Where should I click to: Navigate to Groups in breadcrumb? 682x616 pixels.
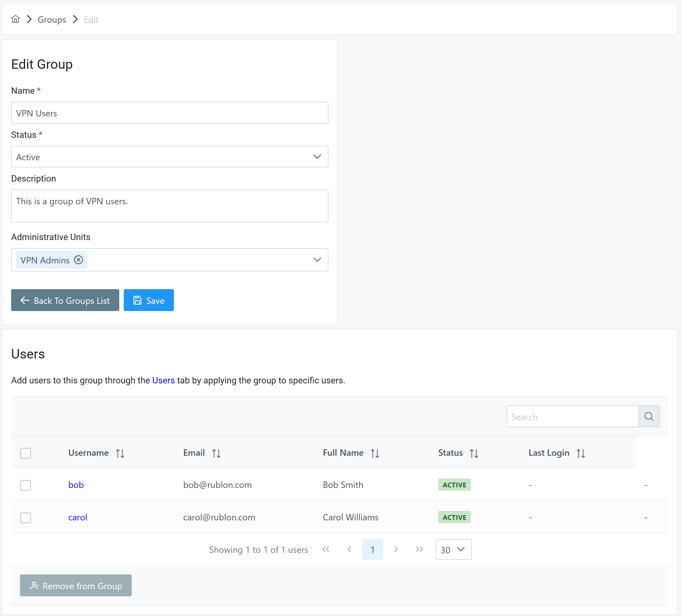point(52,20)
